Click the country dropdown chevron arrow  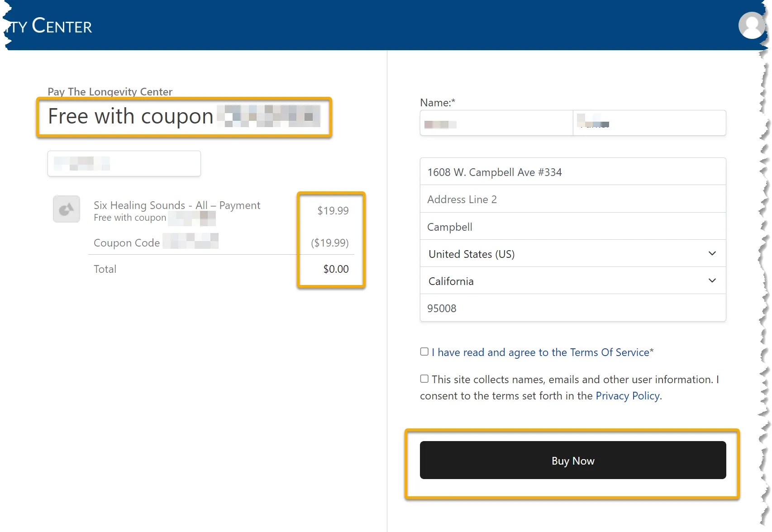point(711,253)
